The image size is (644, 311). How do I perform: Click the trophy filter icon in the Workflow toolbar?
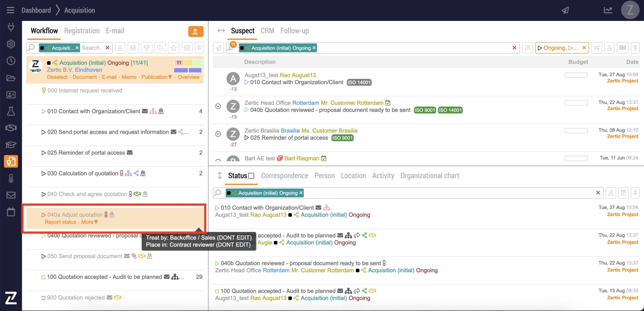pyautogui.click(x=146, y=48)
